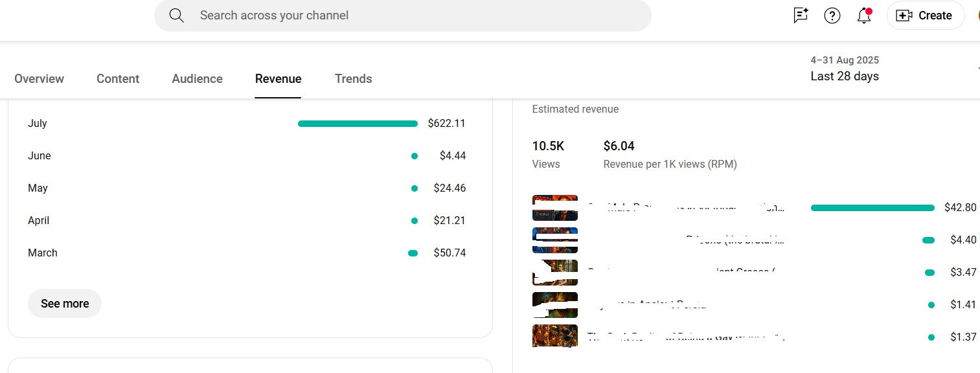The width and height of the screenshot is (980, 373).
Task: Open the Help question mark icon
Action: pyautogui.click(x=832, y=16)
